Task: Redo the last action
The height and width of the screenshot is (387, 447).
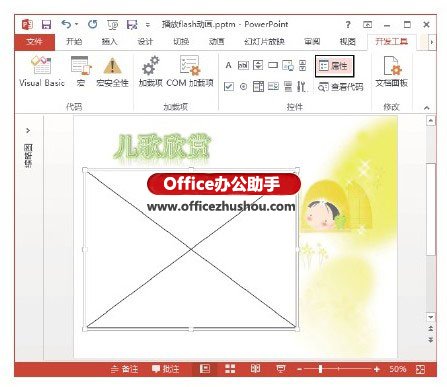Action: (92, 24)
